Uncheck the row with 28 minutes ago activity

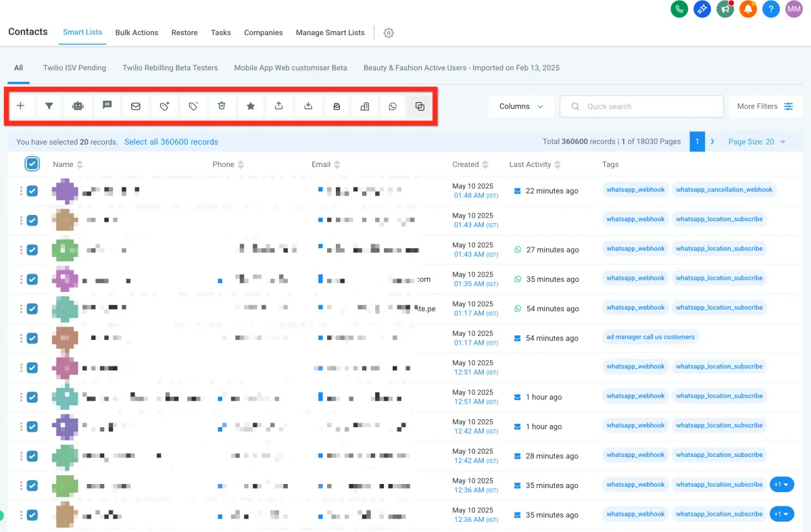(x=32, y=456)
